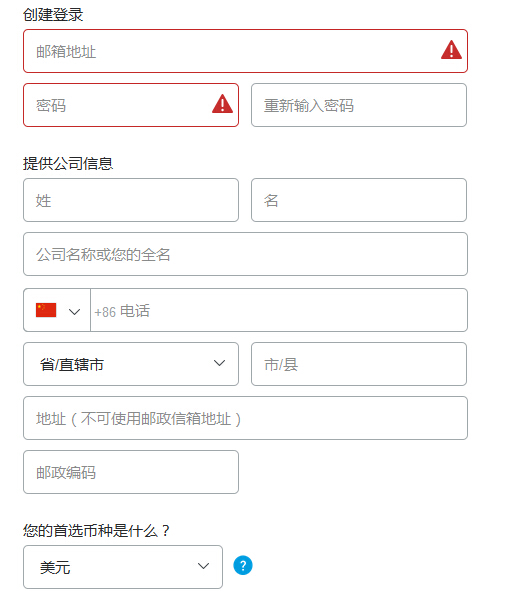Screen dimensions: 507x595
Task: Focus the 密码 password field
Action: (x=131, y=105)
